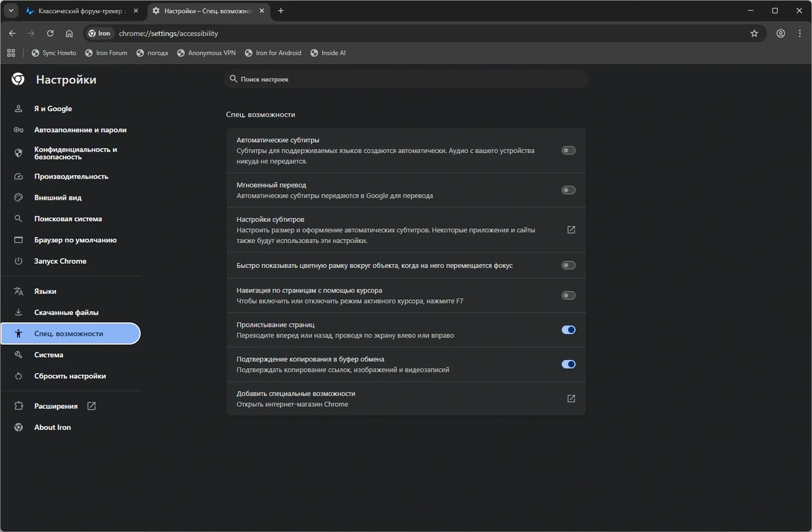Click the Открыть интернет-магазин Chrome text
The height and width of the screenshot is (532, 812).
tap(292, 404)
